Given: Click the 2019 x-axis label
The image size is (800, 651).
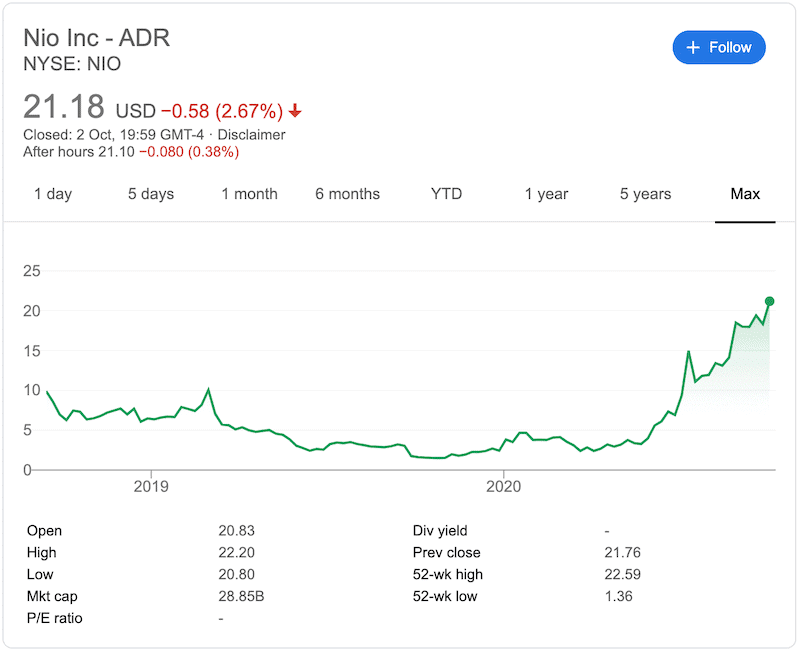Looking at the screenshot, I should tap(151, 486).
